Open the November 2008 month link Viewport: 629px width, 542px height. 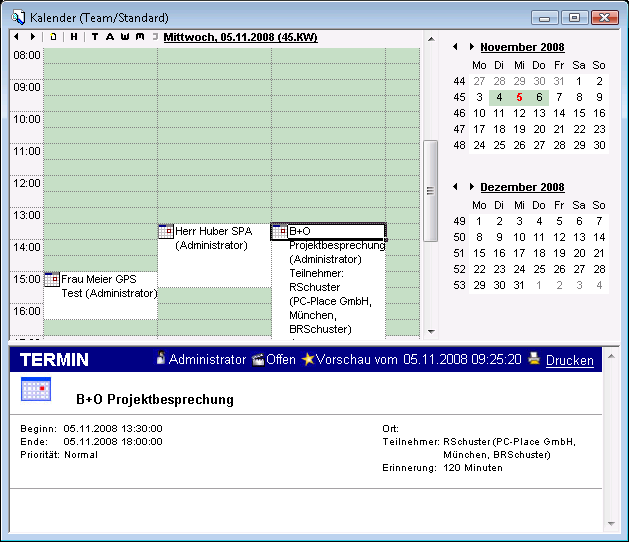(522, 47)
